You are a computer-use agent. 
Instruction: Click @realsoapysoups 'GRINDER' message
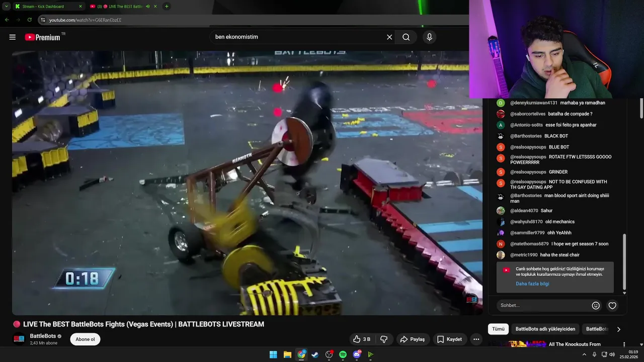pos(558,172)
